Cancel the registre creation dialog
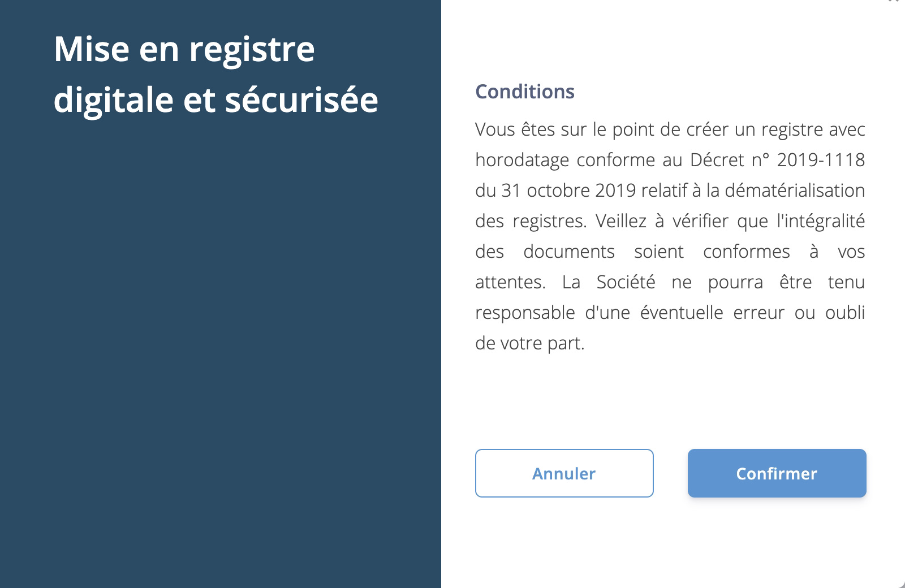Image resolution: width=905 pixels, height=588 pixels. click(x=564, y=473)
